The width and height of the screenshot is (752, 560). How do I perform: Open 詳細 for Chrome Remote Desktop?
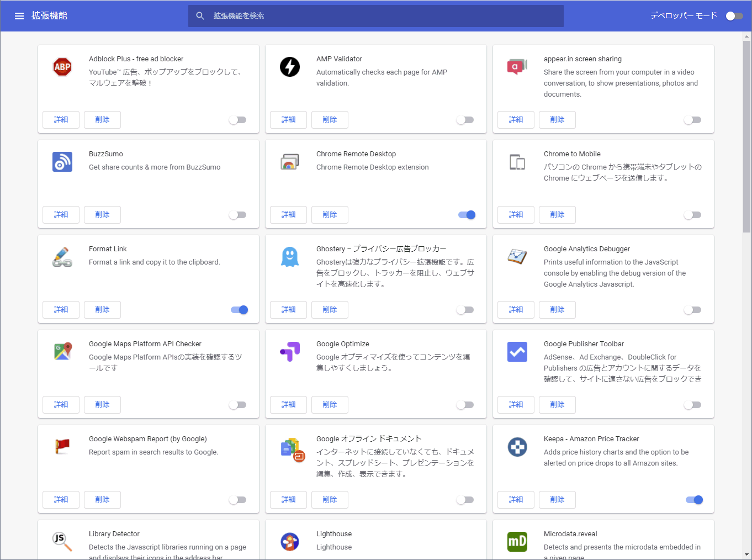[289, 215]
